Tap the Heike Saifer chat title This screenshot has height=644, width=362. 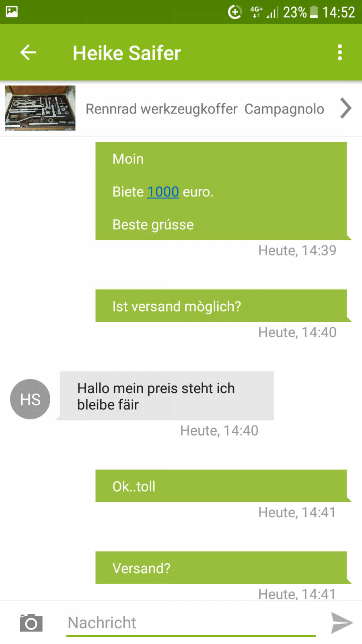(x=127, y=53)
